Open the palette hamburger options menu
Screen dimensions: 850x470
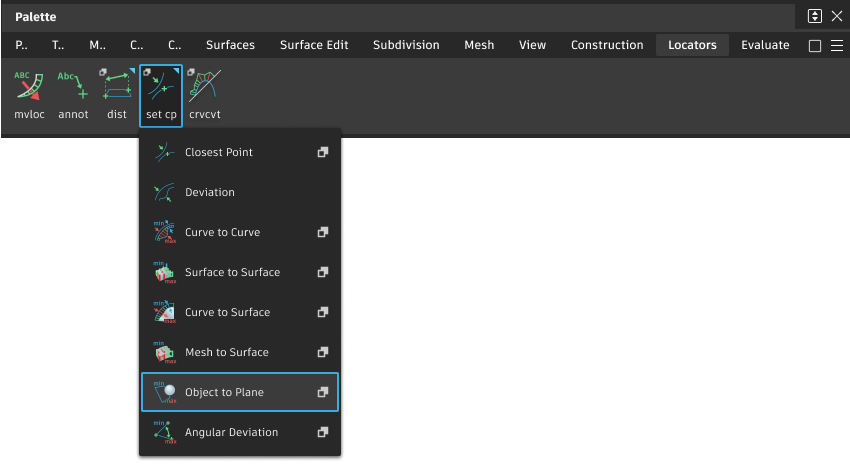pyautogui.click(x=837, y=46)
